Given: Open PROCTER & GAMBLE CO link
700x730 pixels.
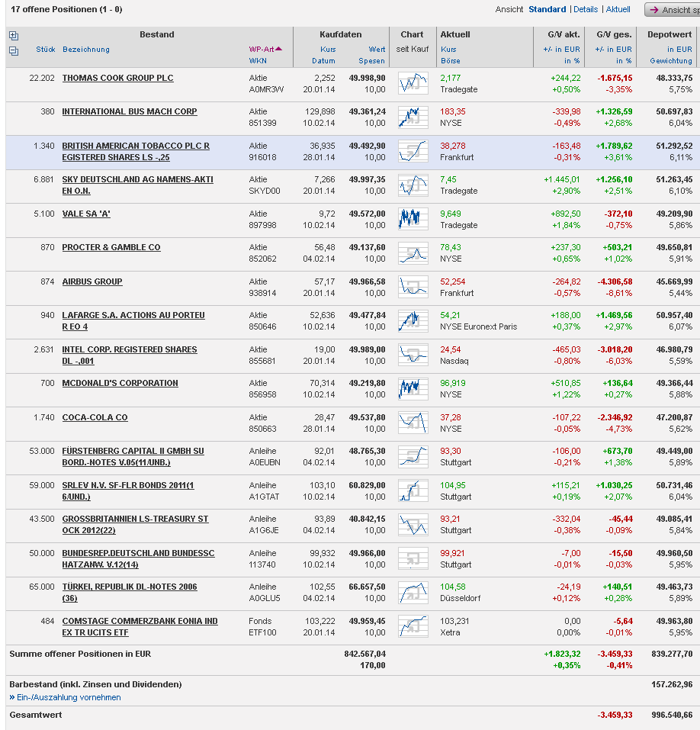Looking at the screenshot, I should point(111,248).
